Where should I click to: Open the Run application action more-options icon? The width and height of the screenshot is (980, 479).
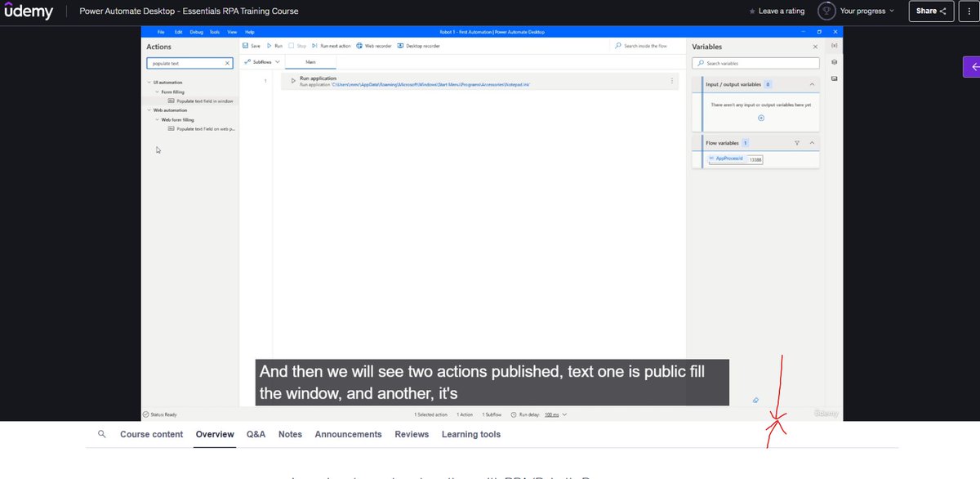pos(672,81)
